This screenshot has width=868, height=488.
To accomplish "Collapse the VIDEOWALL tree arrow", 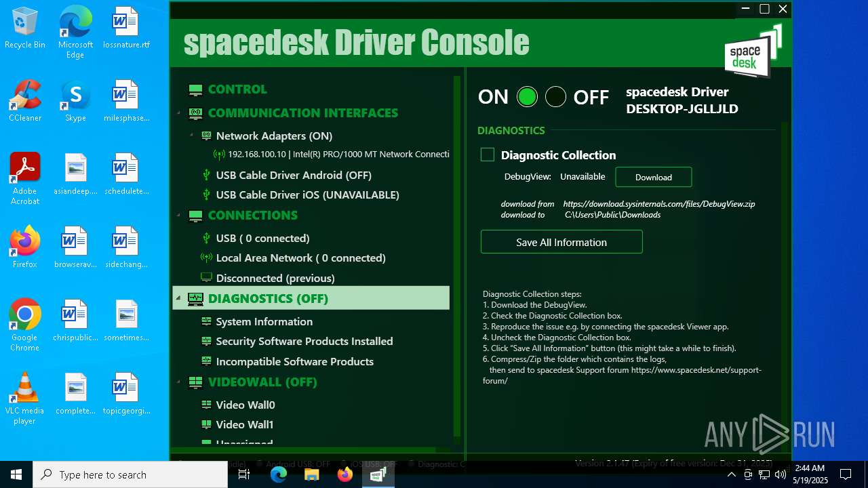I will click(x=179, y=382).
